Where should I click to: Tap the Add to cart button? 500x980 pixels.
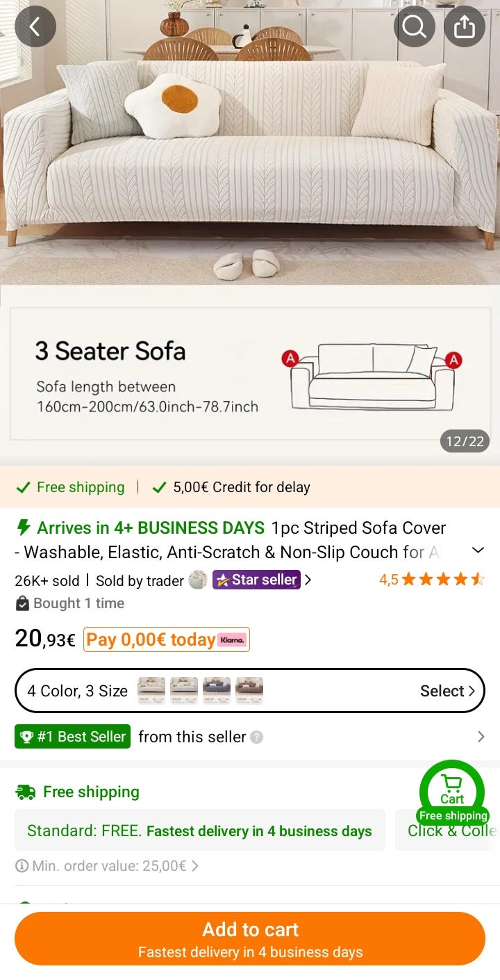tap(250, 938)
